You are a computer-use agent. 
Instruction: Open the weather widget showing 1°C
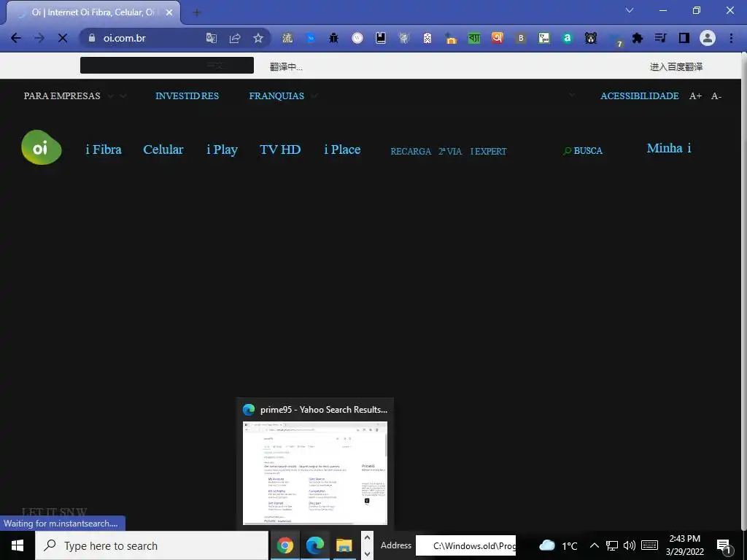pos(558,545)
